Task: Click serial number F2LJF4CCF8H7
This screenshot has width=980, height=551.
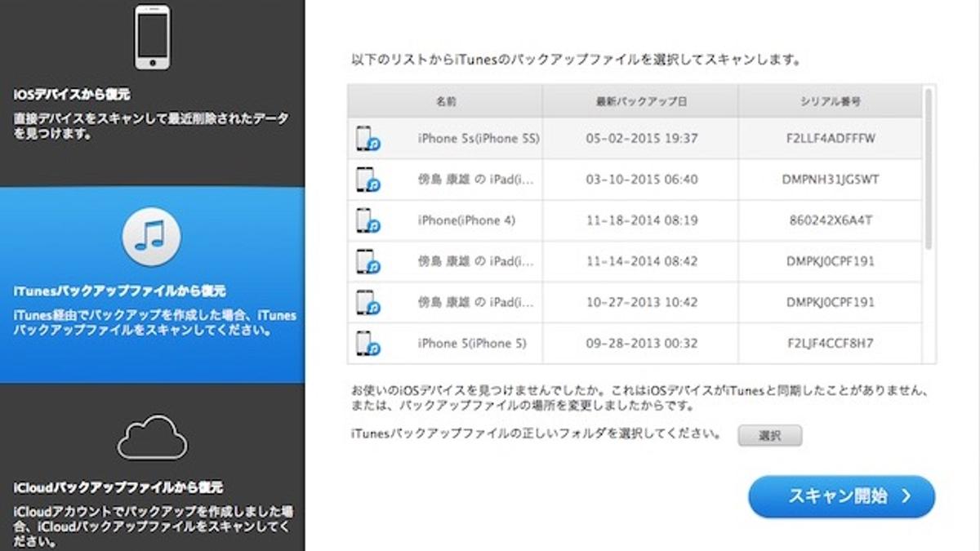Action: click(x=831, y=344)
